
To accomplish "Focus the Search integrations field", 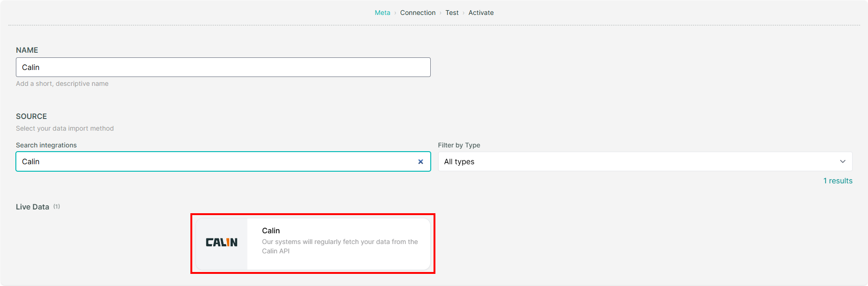I will (223, 161).
